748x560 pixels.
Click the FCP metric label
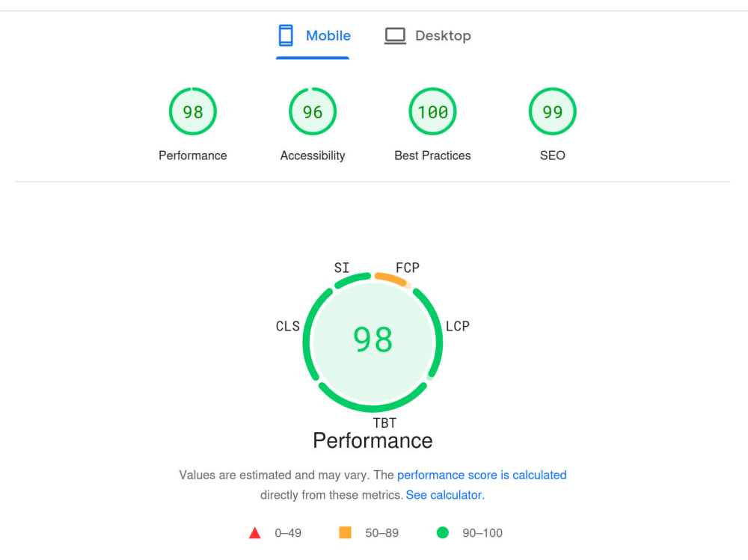(408, 268)
